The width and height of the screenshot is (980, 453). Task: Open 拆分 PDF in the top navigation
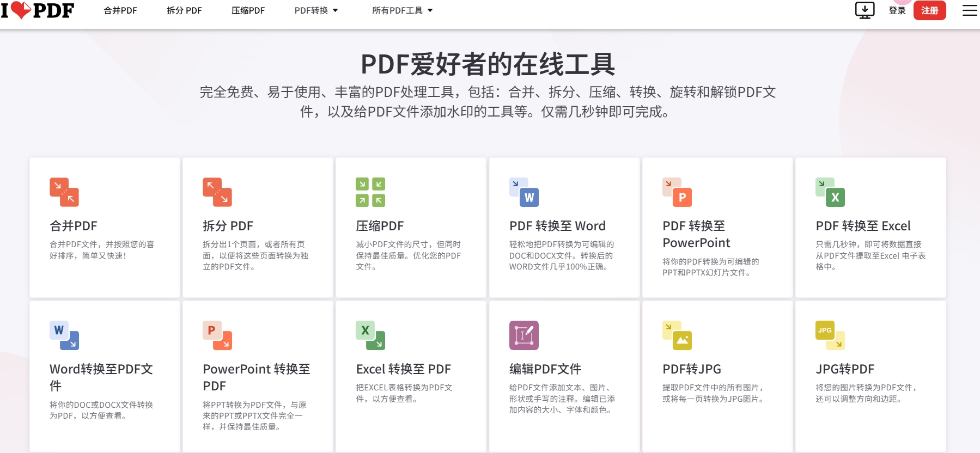[x=184, y=10]
